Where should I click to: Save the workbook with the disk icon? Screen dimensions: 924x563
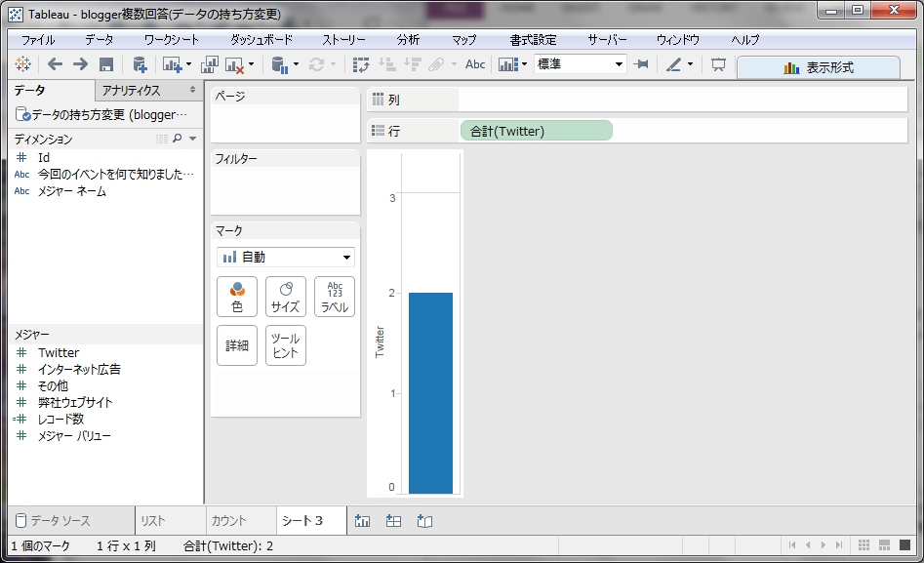click(x=106, y=64)
